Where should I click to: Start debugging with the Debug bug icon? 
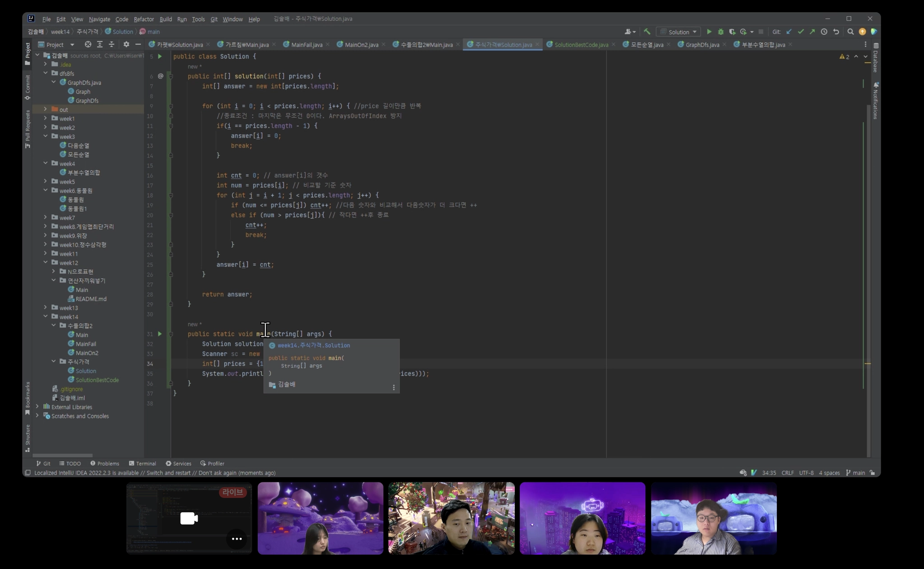[x=721, y=32]
